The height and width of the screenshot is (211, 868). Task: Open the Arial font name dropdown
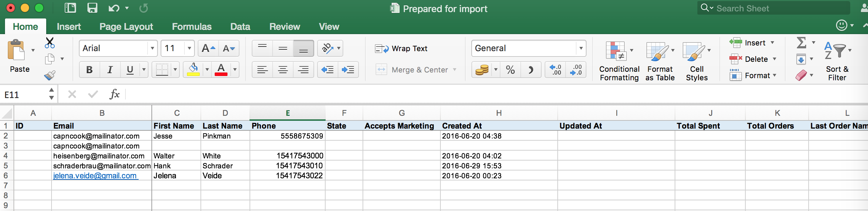click(x=152, y=48)
